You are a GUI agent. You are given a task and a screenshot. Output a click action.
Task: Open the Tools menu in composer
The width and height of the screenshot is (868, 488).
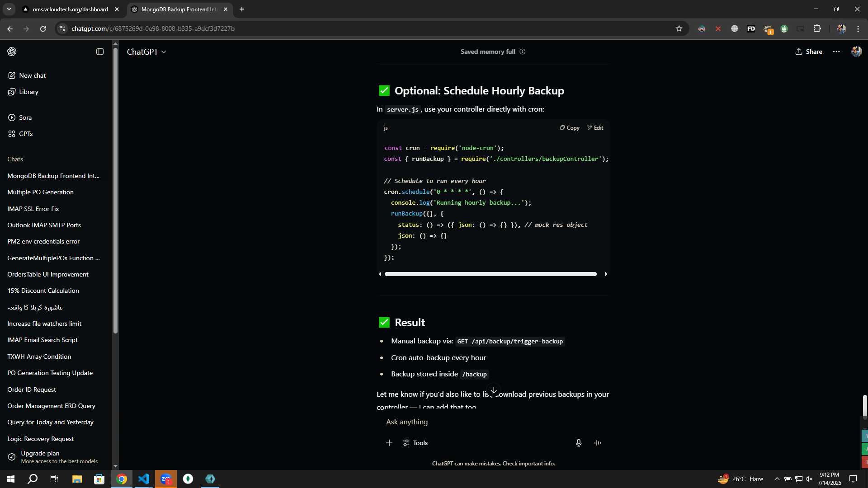415,443
